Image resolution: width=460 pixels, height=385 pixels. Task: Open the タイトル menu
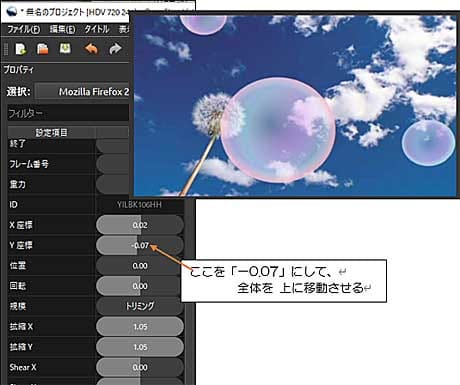(97, 29)
